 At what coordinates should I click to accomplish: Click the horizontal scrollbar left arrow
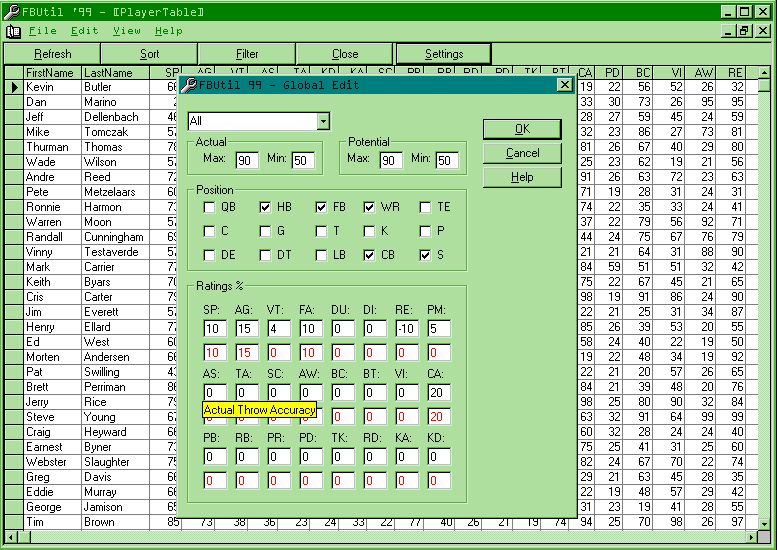coord(11,537)
